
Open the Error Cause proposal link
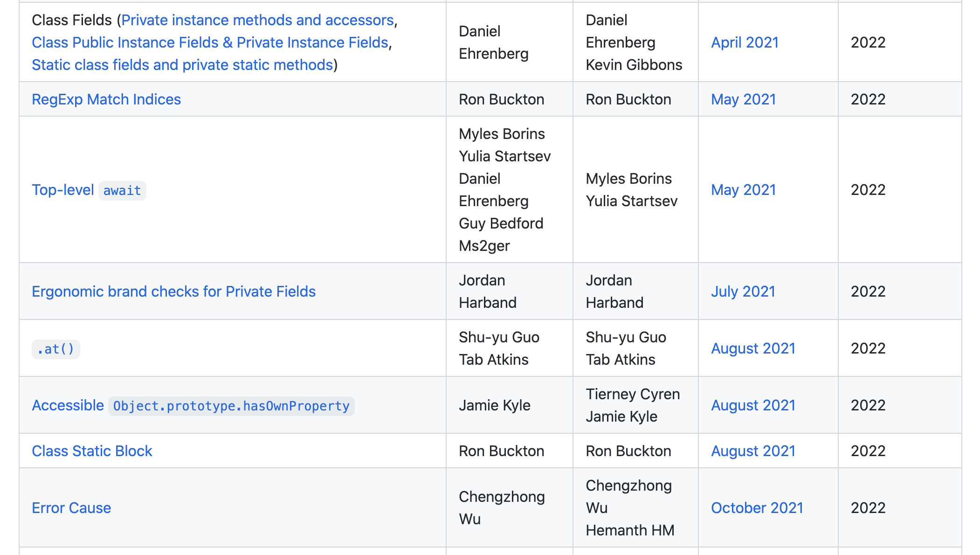[71, 508]
